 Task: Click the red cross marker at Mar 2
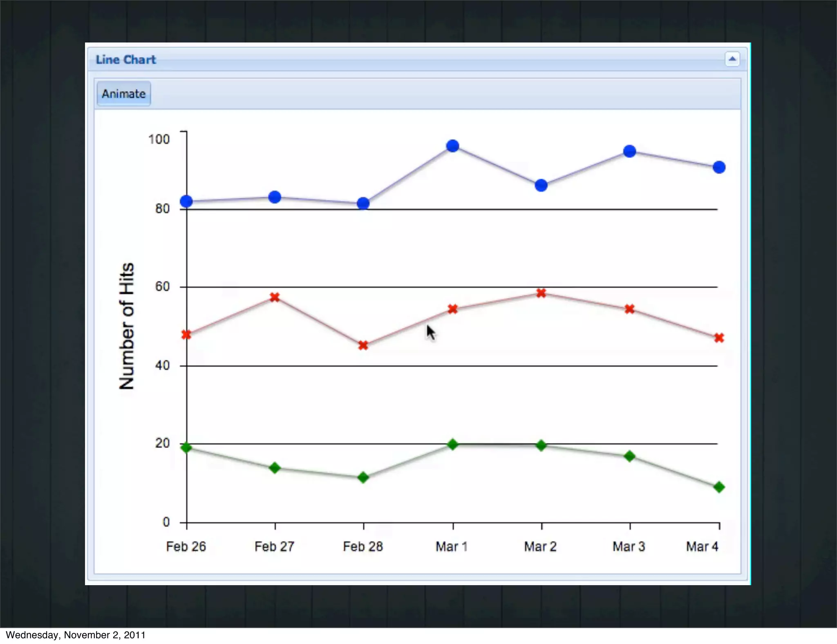tap(541, 293)
